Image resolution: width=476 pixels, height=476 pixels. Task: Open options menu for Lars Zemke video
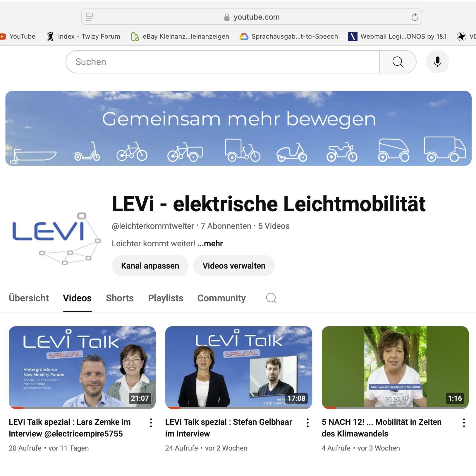(151, 423)
